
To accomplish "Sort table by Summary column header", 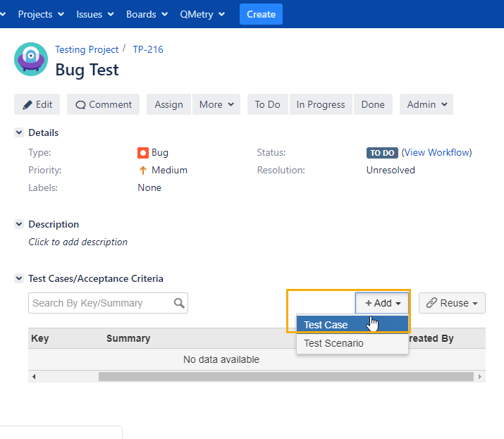I will pos(128,338).
